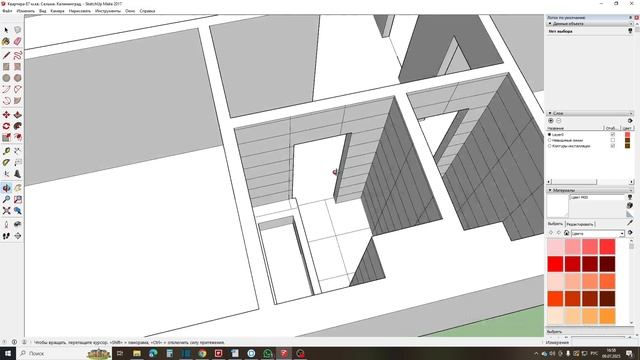
Task: Select the Freehand drawing tool
Action: point(18,55)
